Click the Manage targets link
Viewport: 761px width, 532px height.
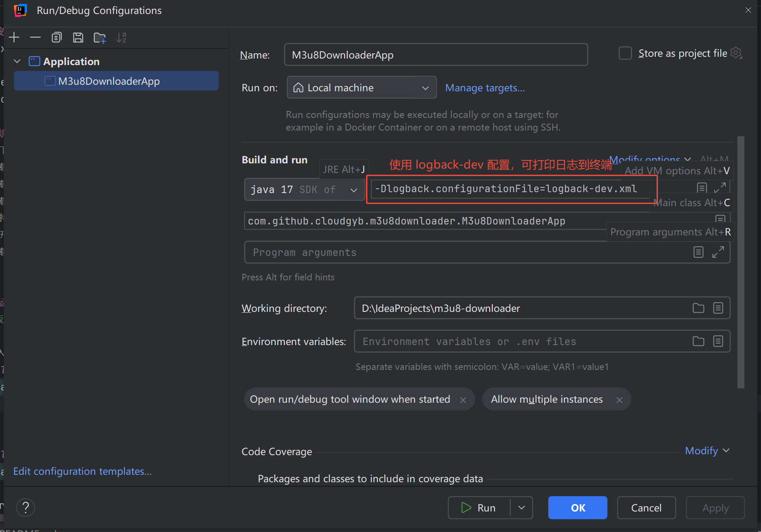[484, 88]
